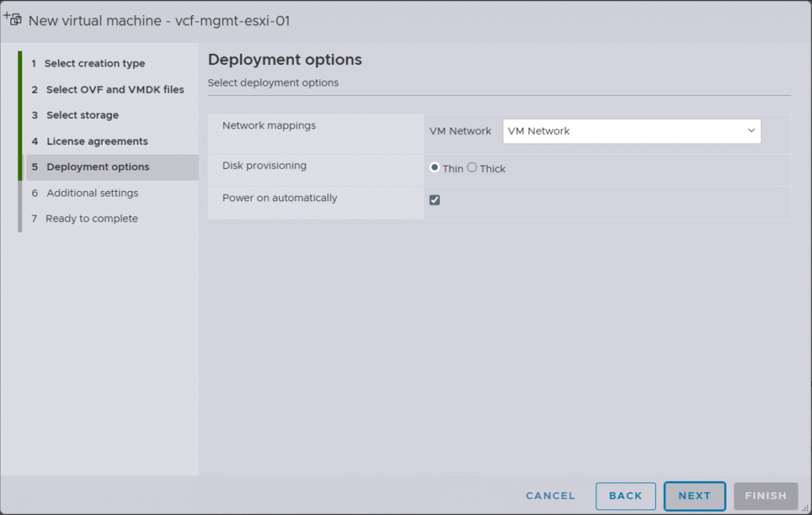812x515 pixels.
Task: Select step 5 Deployment options in sidebar
Action: pos(97,166)
